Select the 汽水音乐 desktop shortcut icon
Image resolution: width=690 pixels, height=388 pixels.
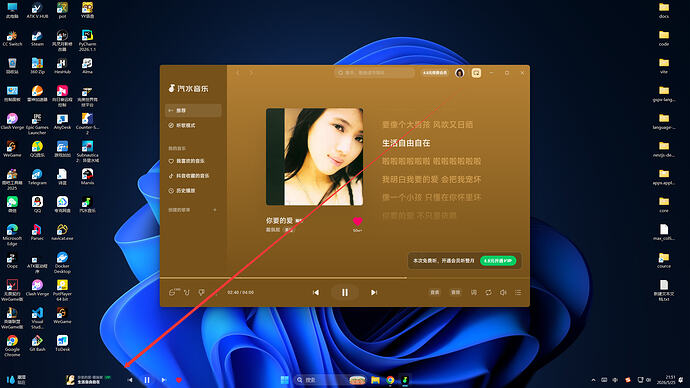(87, 204)
